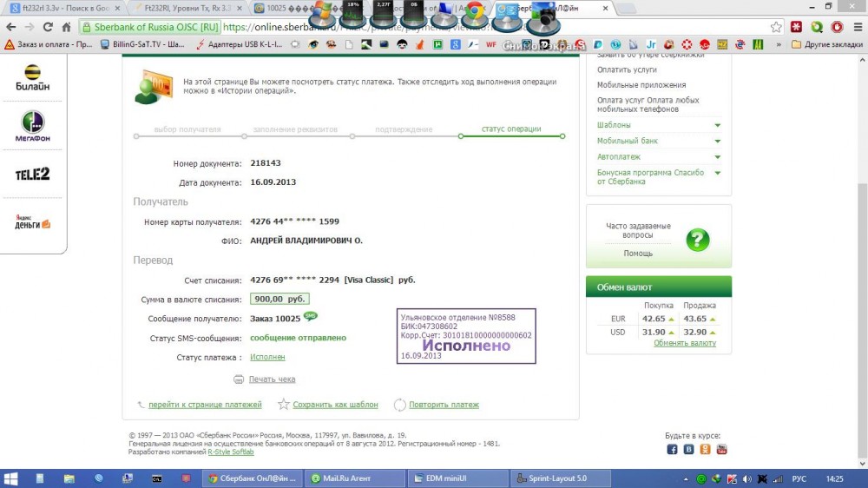Open command prompt taskbar icon

[x=156, y=478]
